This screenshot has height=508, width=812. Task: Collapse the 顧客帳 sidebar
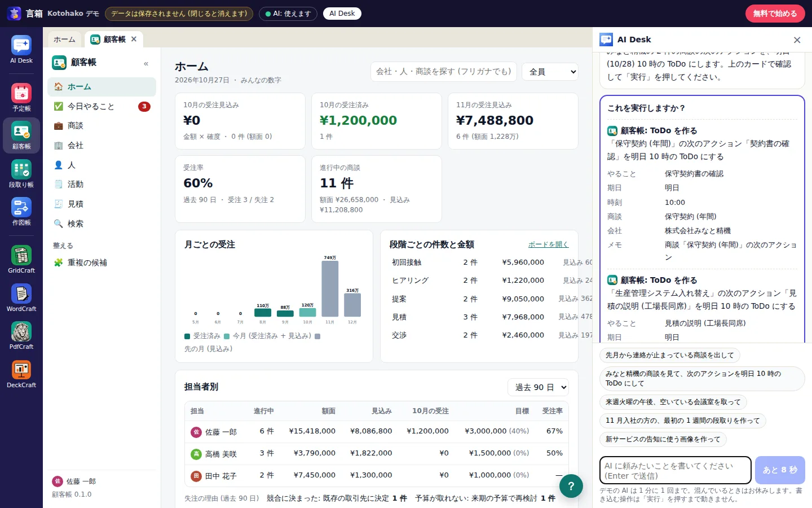tap(146, 63)
